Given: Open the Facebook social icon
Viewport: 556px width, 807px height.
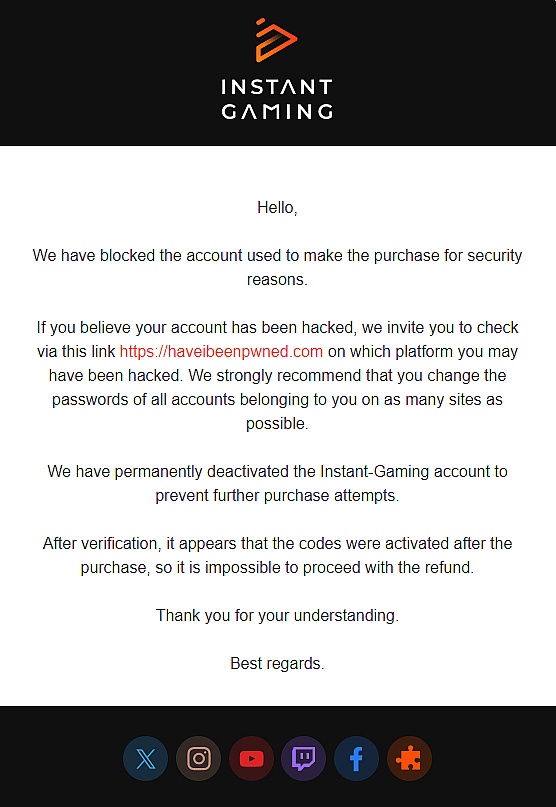Looking at the screenshot, I should click(357, 759).
